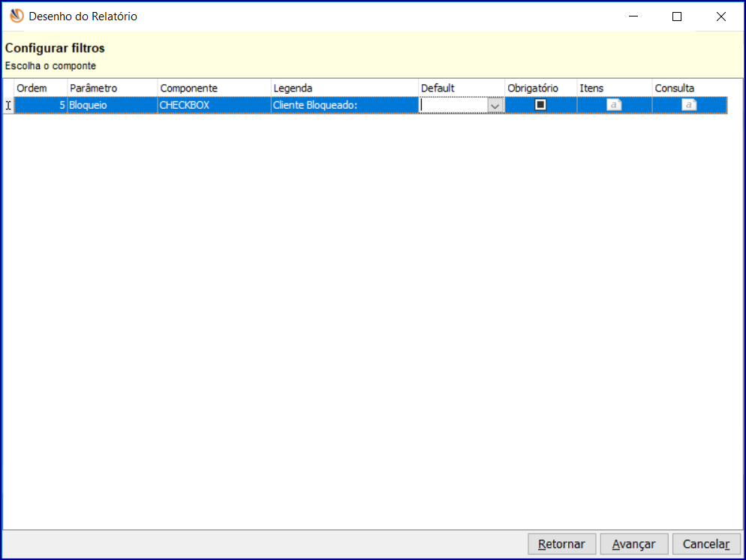This screenshot has height=560, width=746.
Task: Click the row indicator beside the Bloqueio row
Action: pos(8,105)
